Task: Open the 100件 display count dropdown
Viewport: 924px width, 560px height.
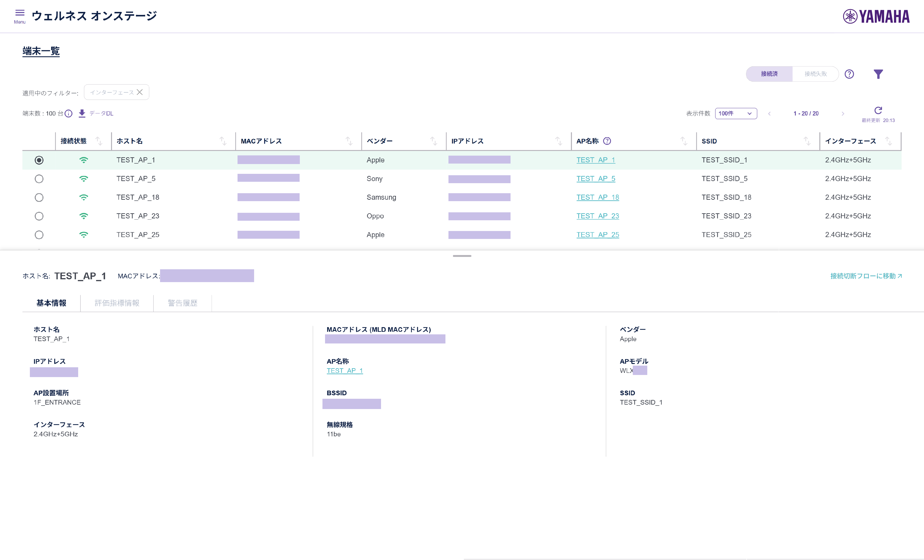Action: point(736,113)
